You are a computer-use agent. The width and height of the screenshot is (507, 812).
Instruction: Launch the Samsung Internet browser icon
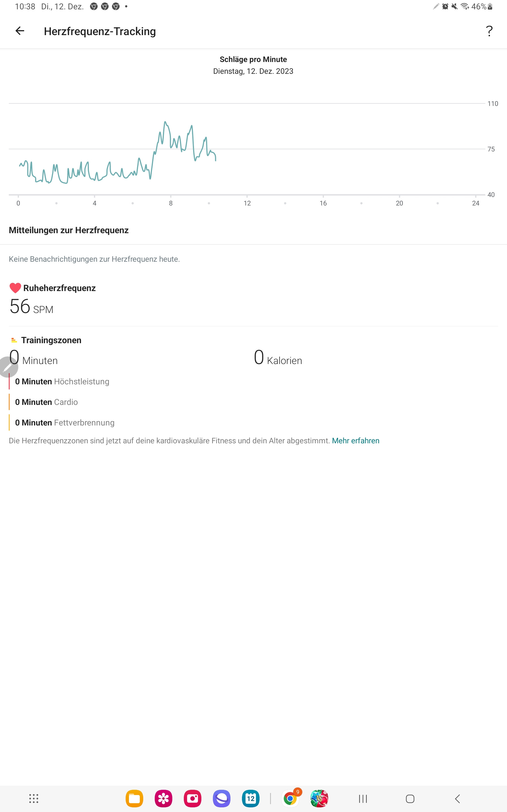pos(222,799)
